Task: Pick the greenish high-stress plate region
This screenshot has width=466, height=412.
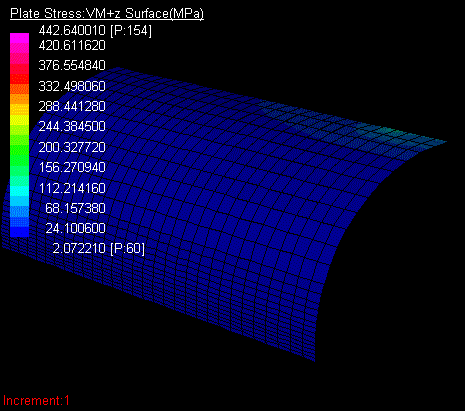Action: [x=386, y=131]
